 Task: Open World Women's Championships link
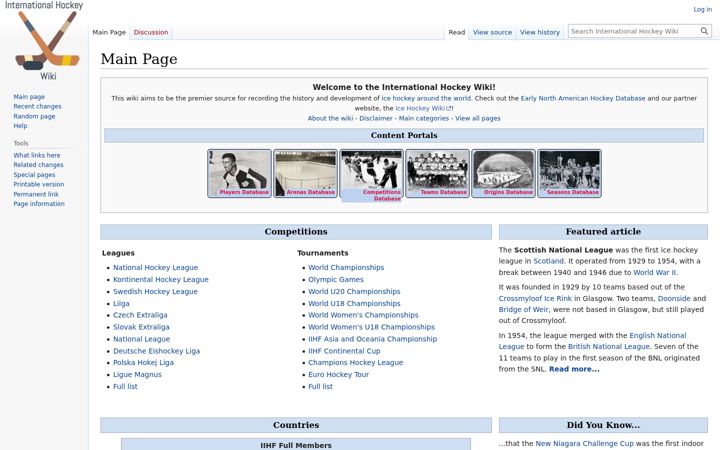[x=363, y=315]
